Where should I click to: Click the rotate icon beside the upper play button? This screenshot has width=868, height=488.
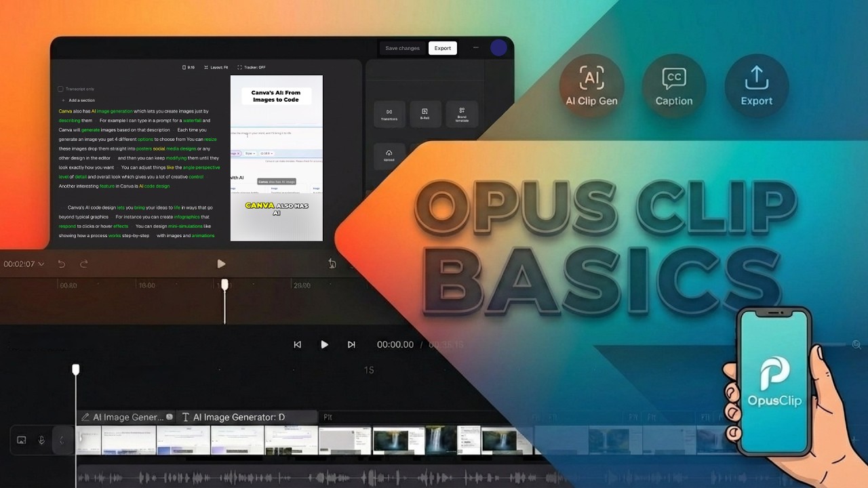click(332, 264)
